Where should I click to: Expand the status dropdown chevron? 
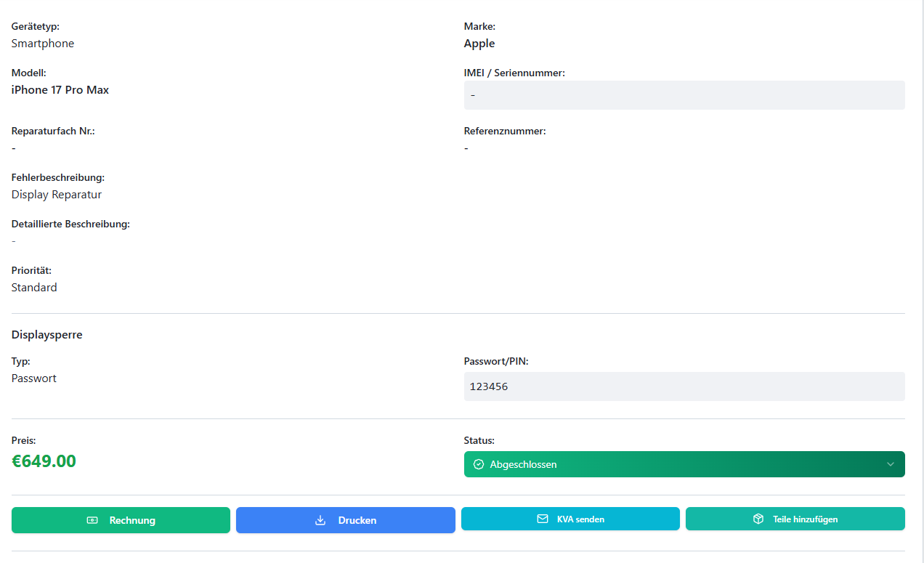coord(891,464)
